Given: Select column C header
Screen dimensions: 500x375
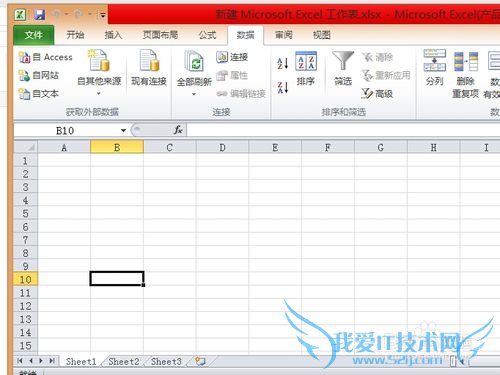Looking at the screenshot, I should [x=170, y=147].
